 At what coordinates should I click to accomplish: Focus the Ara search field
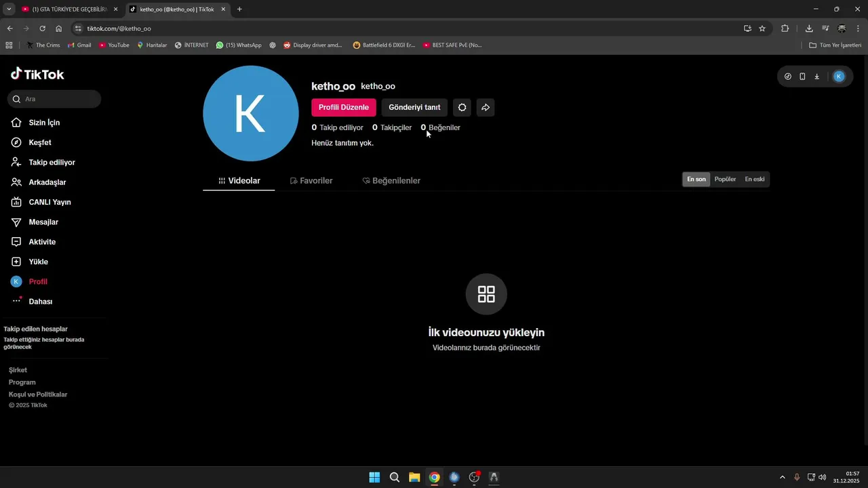54,99
